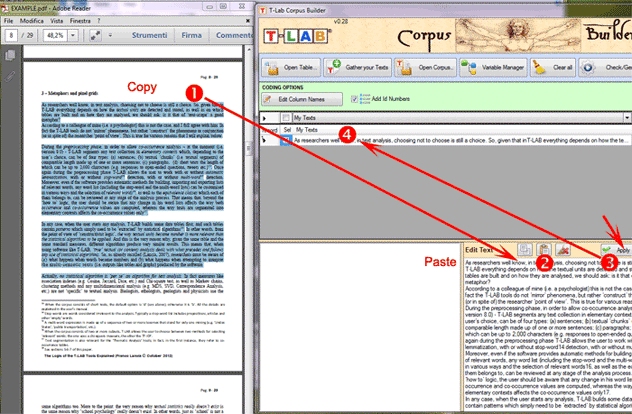Open the Firma pane in Adobe Reader
The height and width of the screenshot is (414, 632).
tap(191, 35)
